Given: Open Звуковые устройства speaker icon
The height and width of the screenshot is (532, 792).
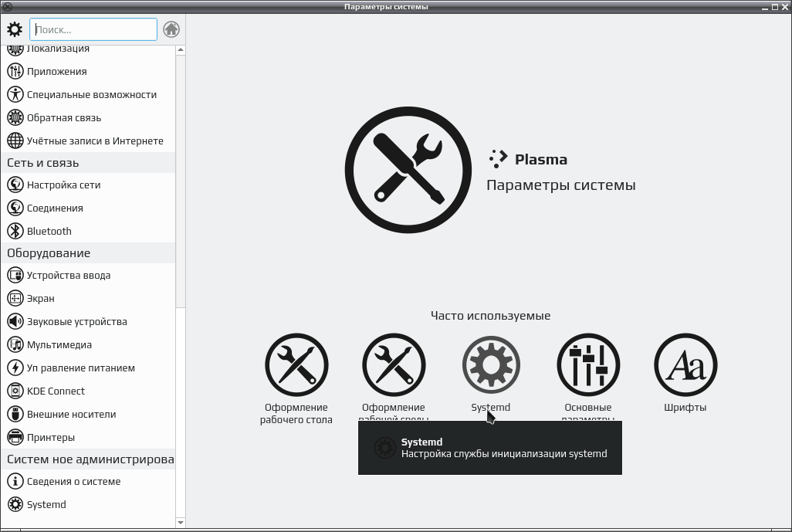Looking at the screenshot, I should tap(15, 322).
